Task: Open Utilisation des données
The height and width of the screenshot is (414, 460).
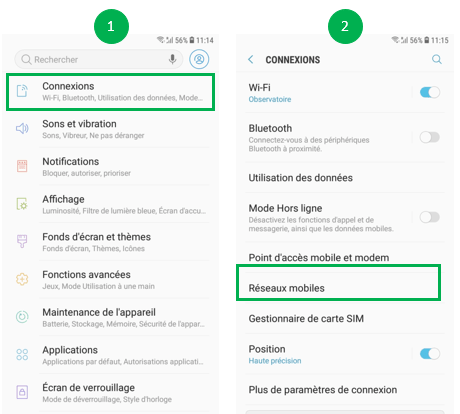Action: 345,178
